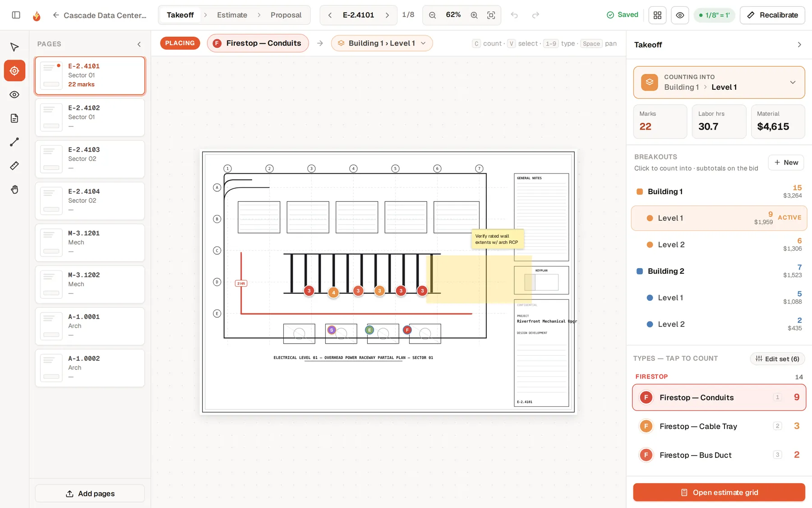Choose Firestop — Bus Duct type
812x508 pixels.
pos(719,455)
